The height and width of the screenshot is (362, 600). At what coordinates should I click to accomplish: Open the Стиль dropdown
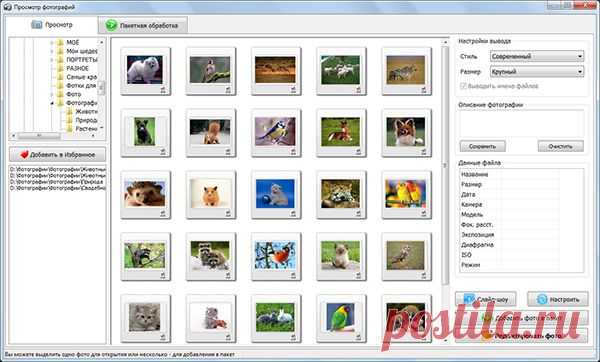pos(537,56)
